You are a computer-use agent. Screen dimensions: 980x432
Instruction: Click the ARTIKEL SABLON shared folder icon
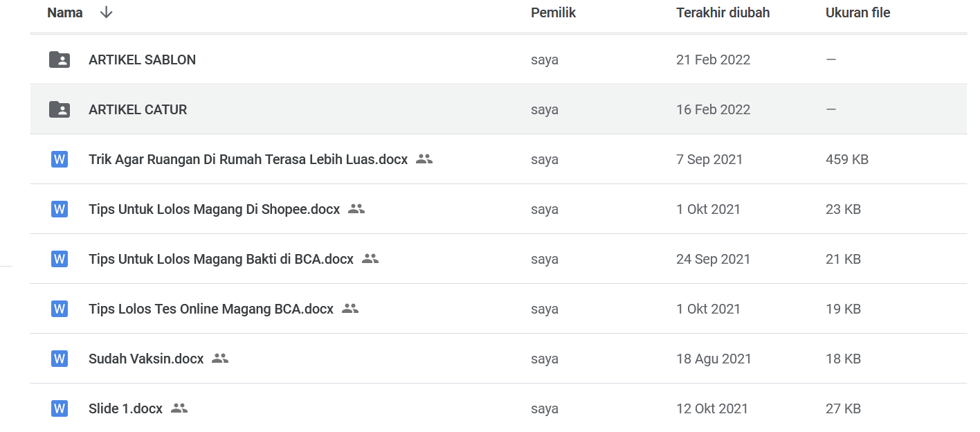(60, 60)
